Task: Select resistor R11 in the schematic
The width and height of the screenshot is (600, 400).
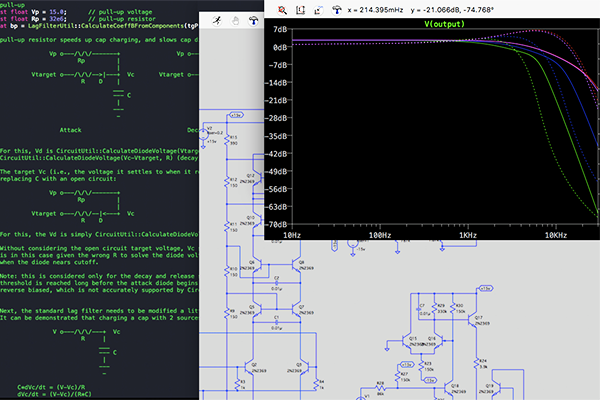Action: click(227, 227)
